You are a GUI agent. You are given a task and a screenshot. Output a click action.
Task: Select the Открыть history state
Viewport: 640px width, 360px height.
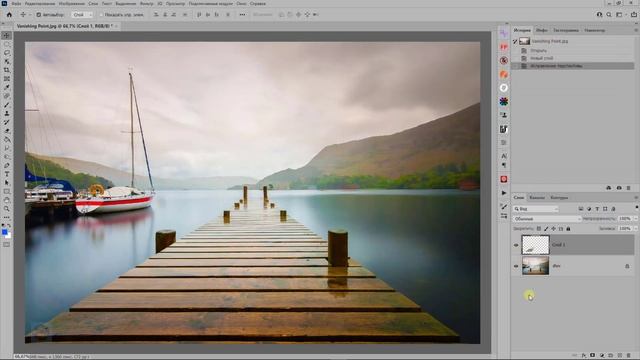(573, 51)
